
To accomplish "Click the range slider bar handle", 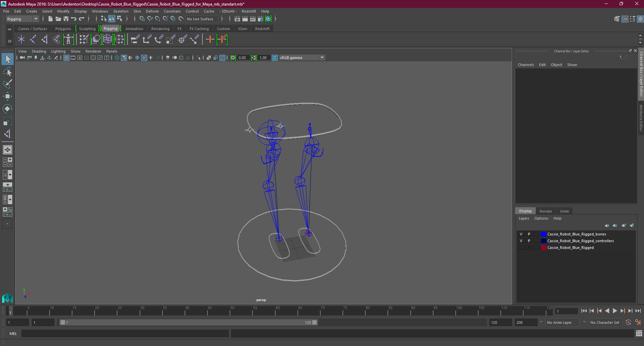I will (x=188, y=323).
